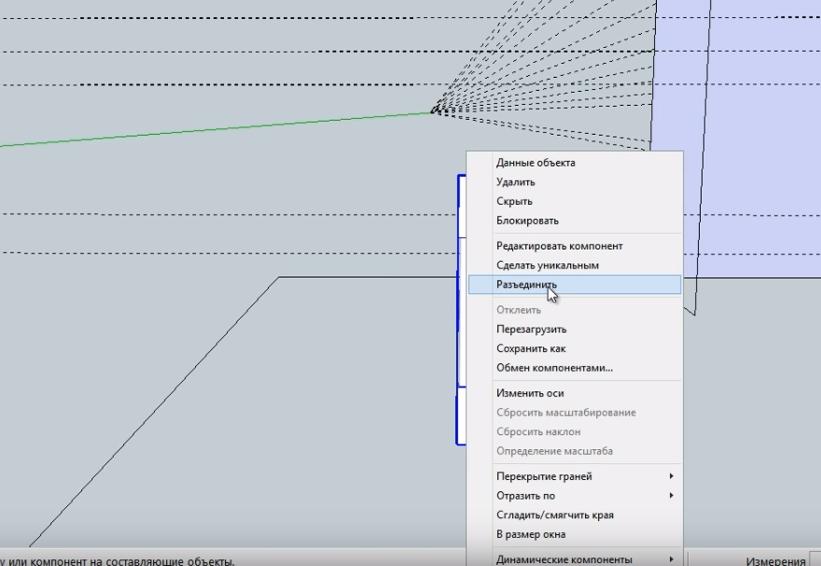
Task: Choose В размер окна zoom option
Action: [530, 534]
